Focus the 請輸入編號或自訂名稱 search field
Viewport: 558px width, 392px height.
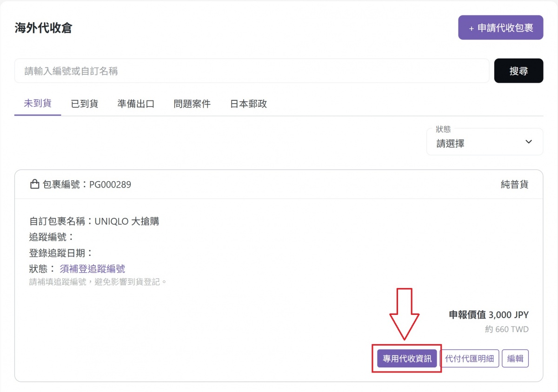[x=252, y=71]
